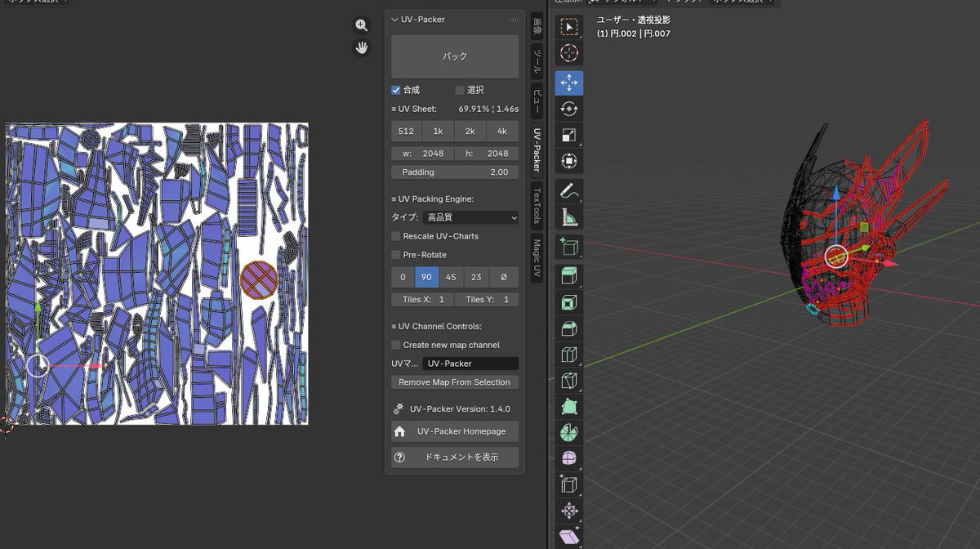Select the Measure ruler tool
The width and height of the screenshot is (980, 549).
[569, 217]
